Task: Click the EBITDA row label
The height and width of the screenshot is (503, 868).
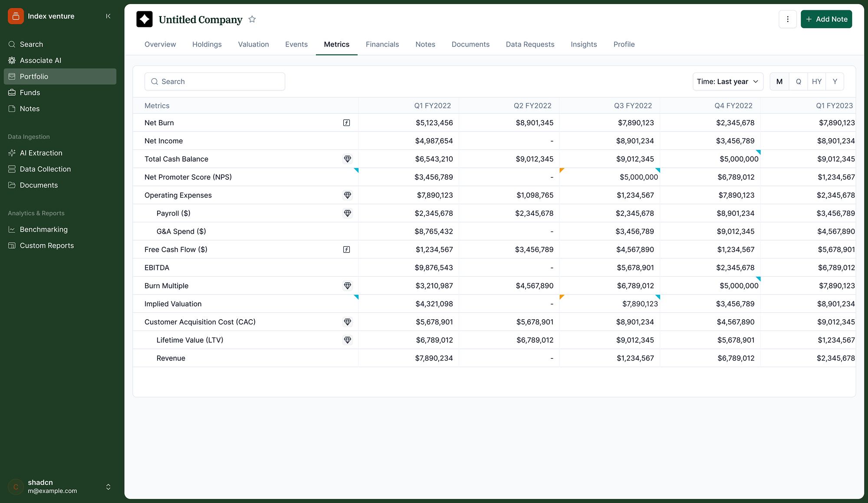Action: (157, 268)
